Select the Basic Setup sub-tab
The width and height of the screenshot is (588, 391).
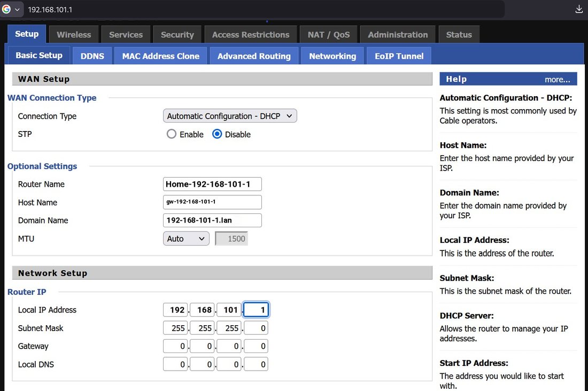coord(38,56)
